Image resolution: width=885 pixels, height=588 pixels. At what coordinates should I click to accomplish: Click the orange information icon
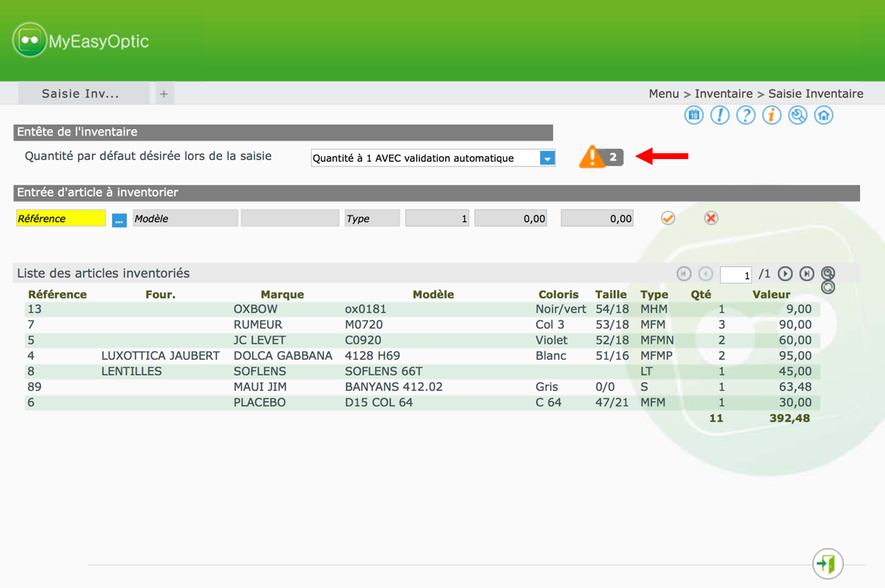tap(771, 115)
